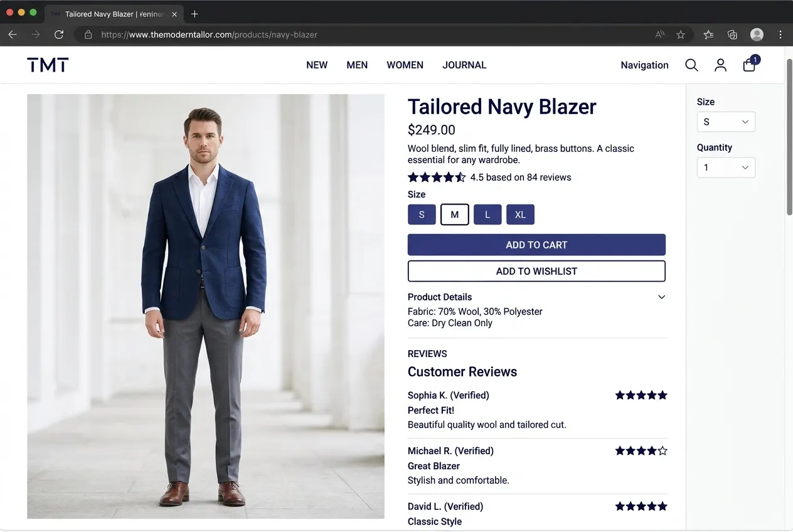Click the 4.5 star rating icons
Image resolution: width=793 pixels, height=532 pixels.
[x=437, y=177]
